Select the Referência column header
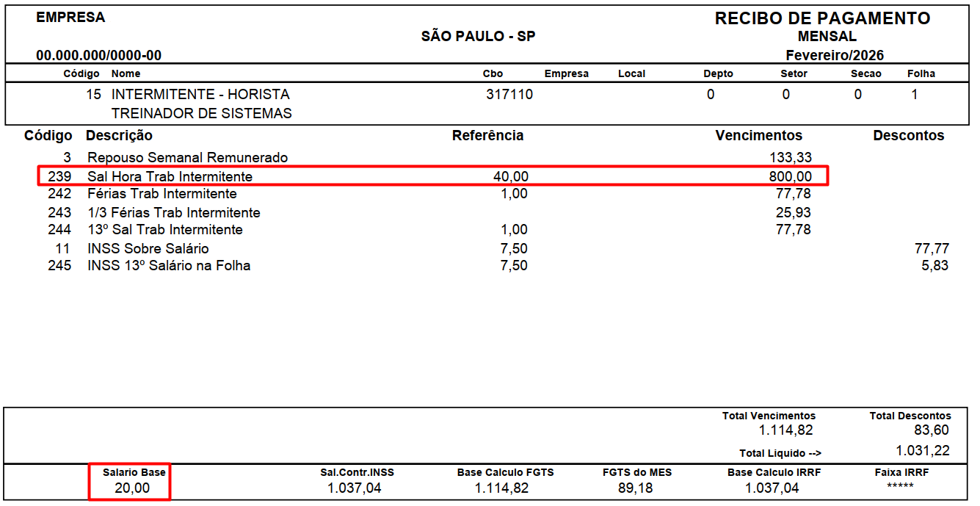Viewport: 980px width, 506px height. [487, 136]
